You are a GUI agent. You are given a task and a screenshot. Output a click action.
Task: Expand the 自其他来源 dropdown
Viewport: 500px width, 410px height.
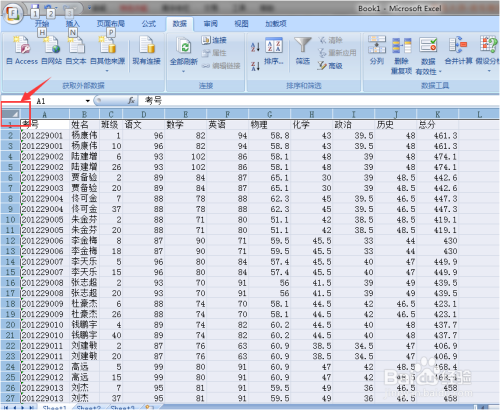pyautogui.click(x=107, y=71)
